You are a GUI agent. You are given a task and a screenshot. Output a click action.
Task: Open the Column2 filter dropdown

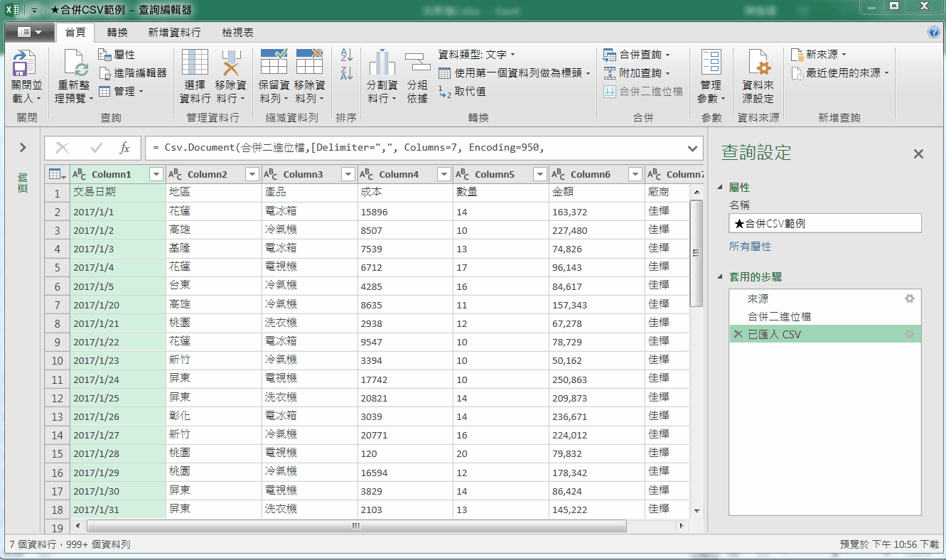coord(252,175)
